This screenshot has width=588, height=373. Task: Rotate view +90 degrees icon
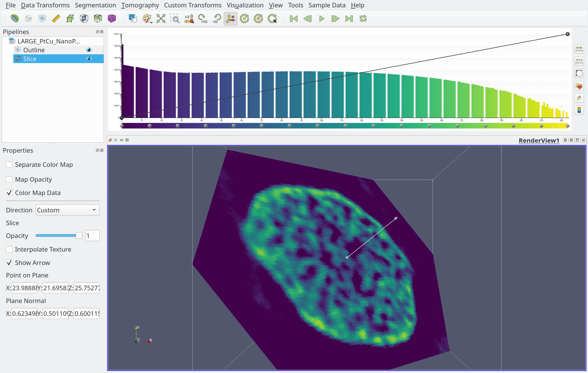[x=203, y=19]
